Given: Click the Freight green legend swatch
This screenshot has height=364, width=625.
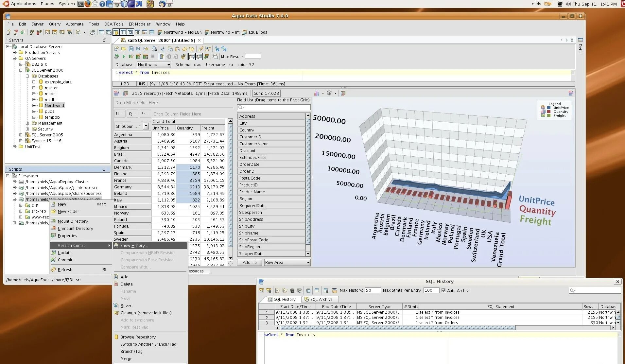Looking at the screenshot, I should [x=549, y=115].
